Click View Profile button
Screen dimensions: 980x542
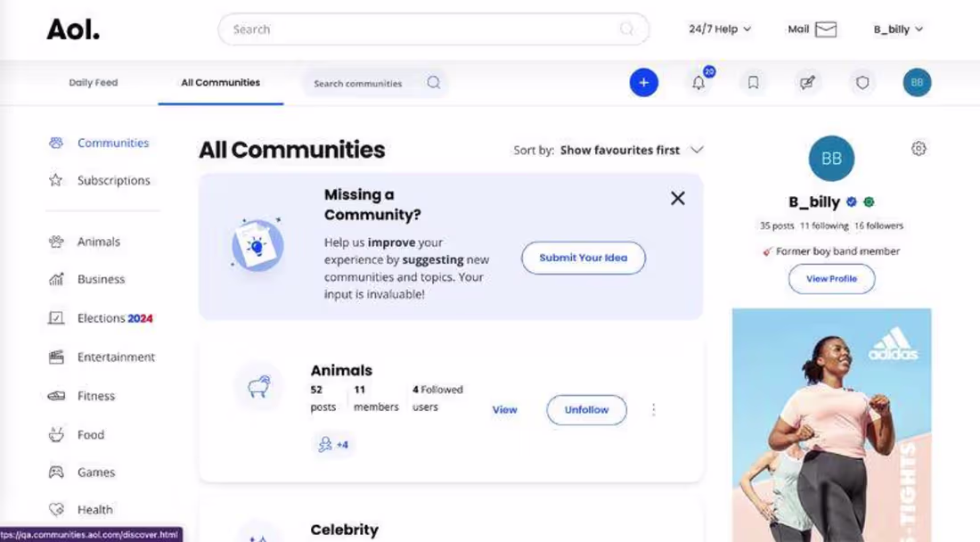831,279
